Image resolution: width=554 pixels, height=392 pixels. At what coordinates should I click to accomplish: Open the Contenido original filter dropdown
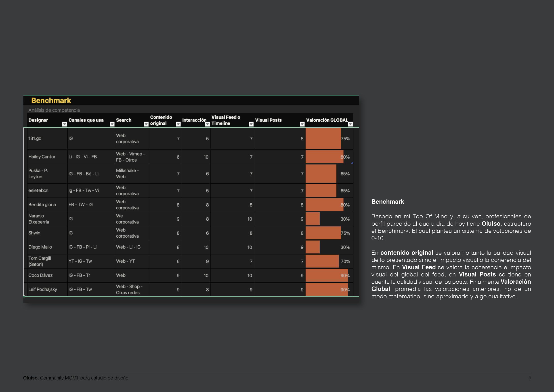(x=178, y=124)
